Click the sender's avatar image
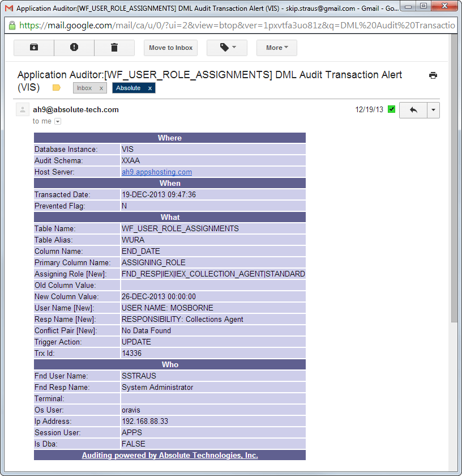This screenshot has width=462, height=476. [22, 109]
